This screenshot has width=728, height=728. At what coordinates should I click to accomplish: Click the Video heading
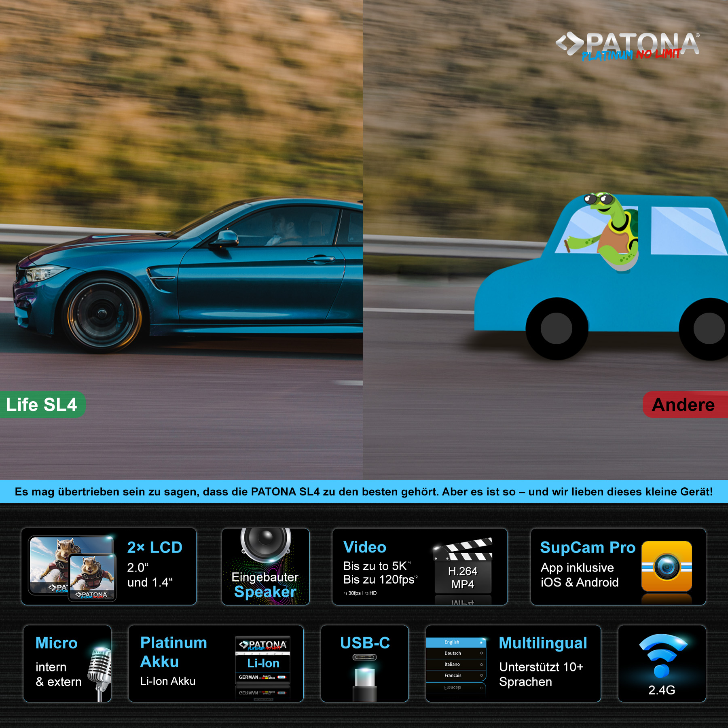tap(365, 547)
